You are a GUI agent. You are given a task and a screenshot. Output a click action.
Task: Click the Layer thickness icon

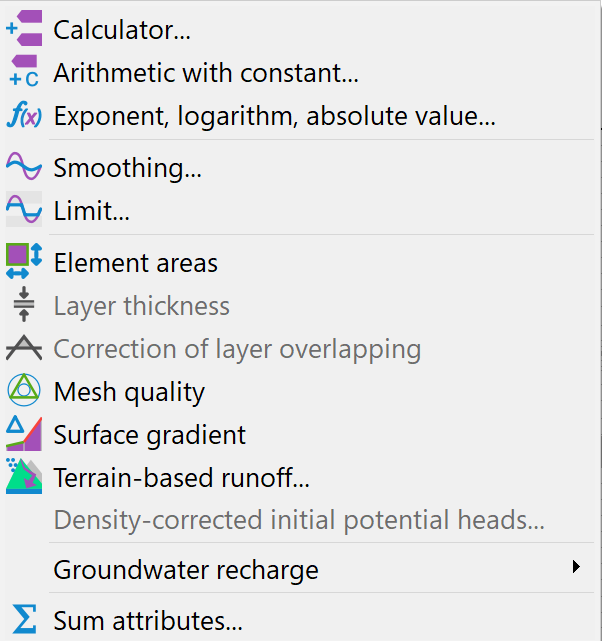click(24, 305)
